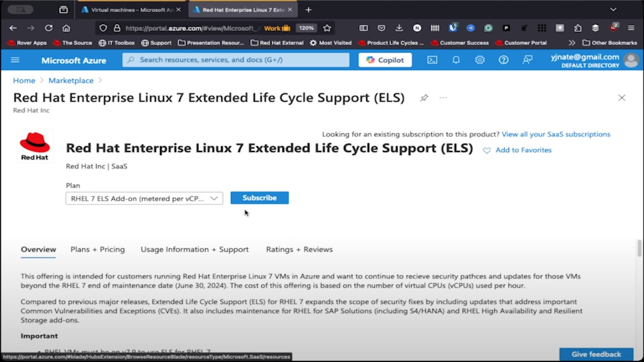Click the page vertical scrollbar
The image size is (644, 362).
point(639,248)
